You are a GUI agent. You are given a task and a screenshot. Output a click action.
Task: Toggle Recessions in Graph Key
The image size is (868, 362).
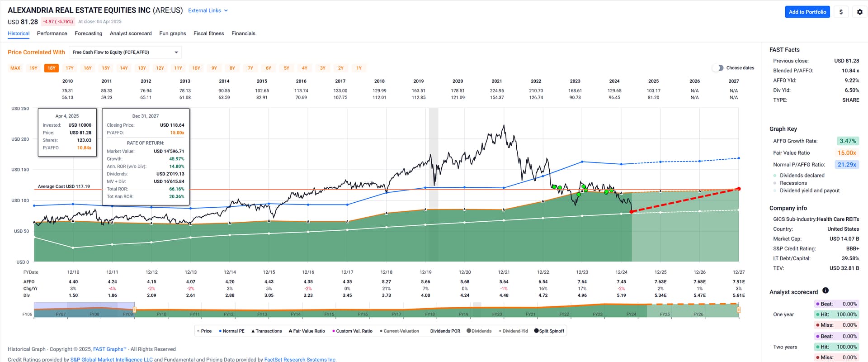click(x=790, y=183)
